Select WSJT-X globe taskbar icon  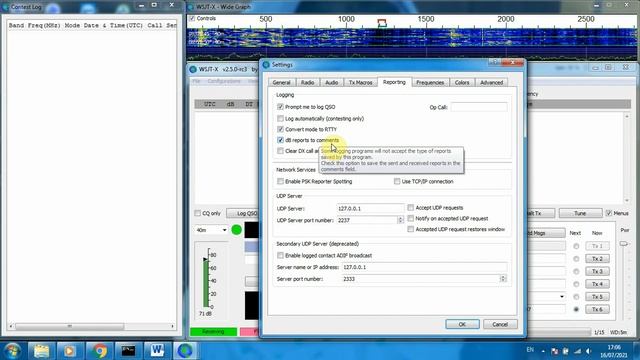click(x=185, y=351)
